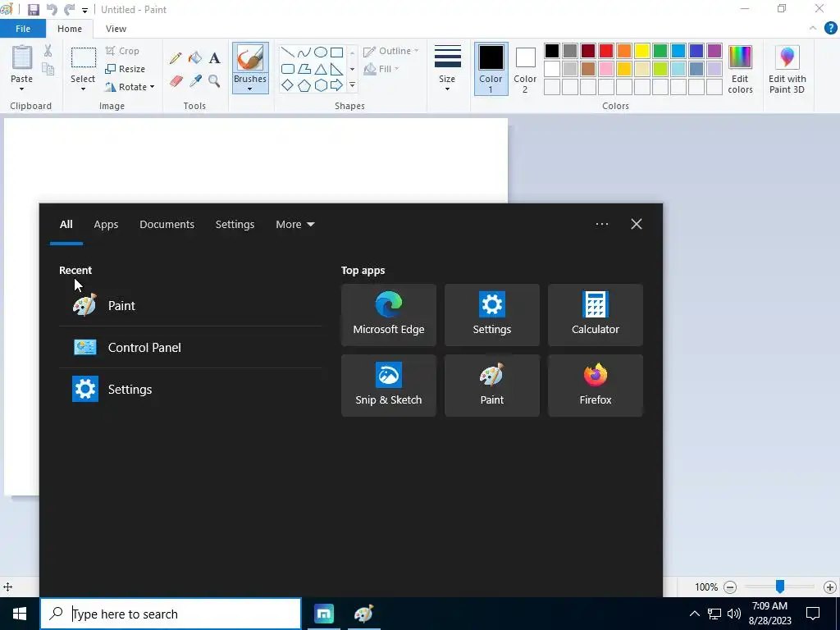This screenshot has width=840, height=630.
Task: Select the Documents search filter tab
Action: point(167,225)
